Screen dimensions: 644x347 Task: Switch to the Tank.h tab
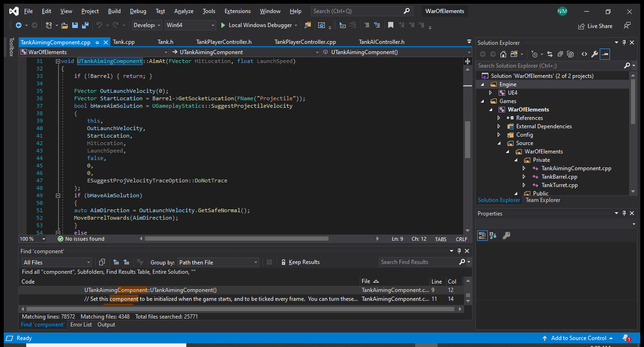165,42
